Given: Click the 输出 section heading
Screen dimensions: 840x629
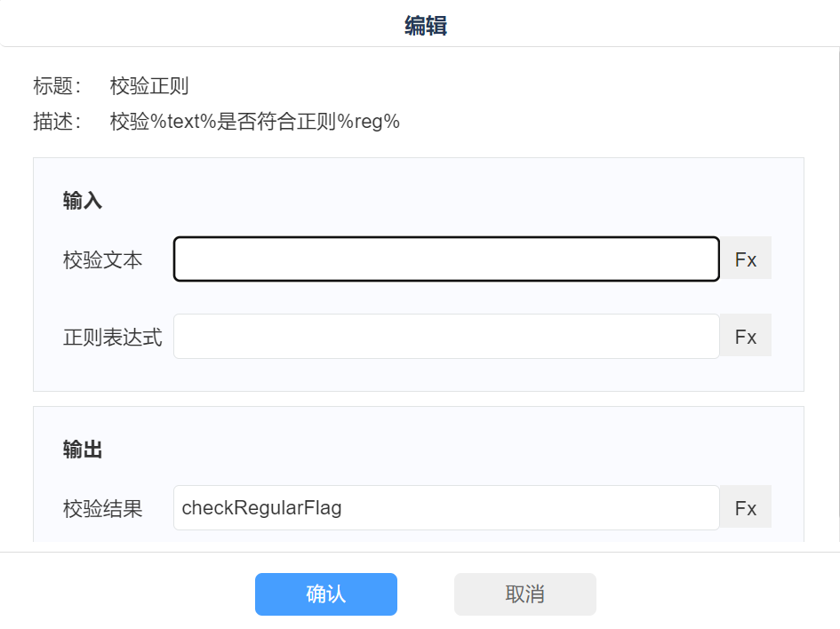Looking at the screenshot, I should [83, 450].
